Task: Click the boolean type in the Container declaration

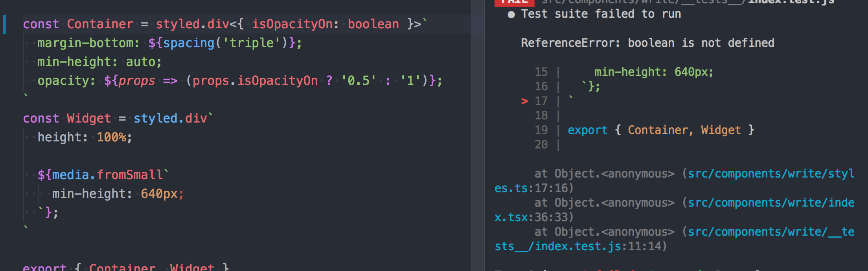Action: [373, 24]
